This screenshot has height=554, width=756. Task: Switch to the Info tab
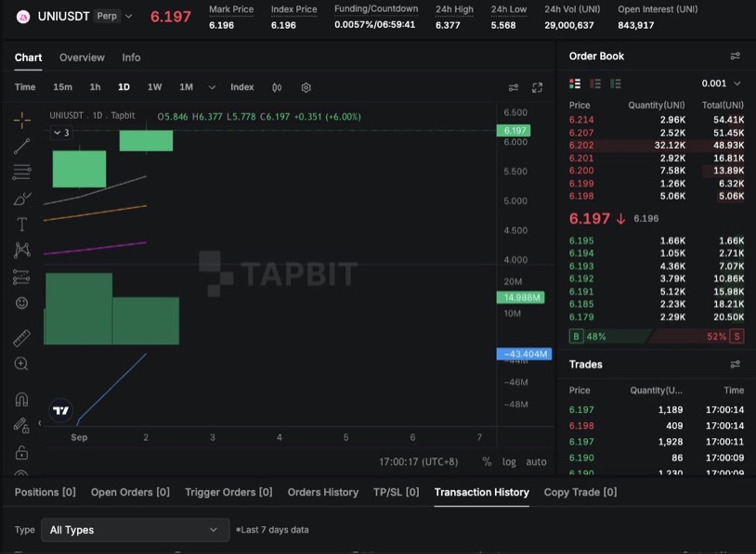131,58
